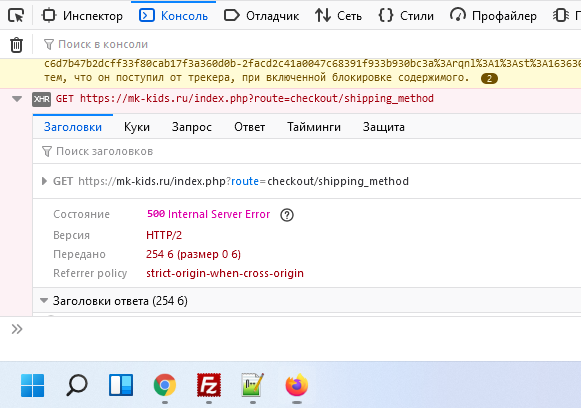Open the Отладчик tab

pyautogui.click(x=262, y=16)
